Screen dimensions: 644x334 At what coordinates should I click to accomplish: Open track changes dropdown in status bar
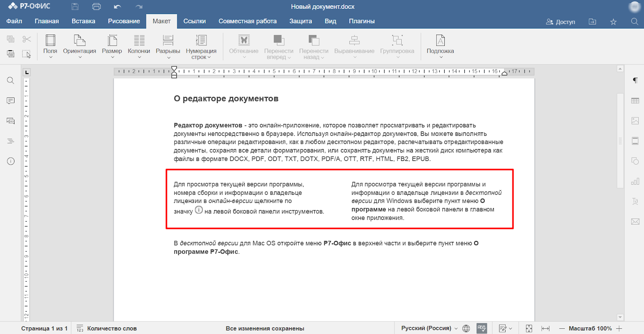pos(506,328)
